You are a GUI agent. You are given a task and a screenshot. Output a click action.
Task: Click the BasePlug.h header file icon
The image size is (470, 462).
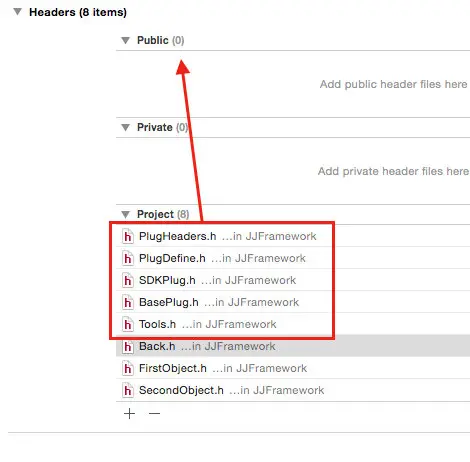point(128,302)
